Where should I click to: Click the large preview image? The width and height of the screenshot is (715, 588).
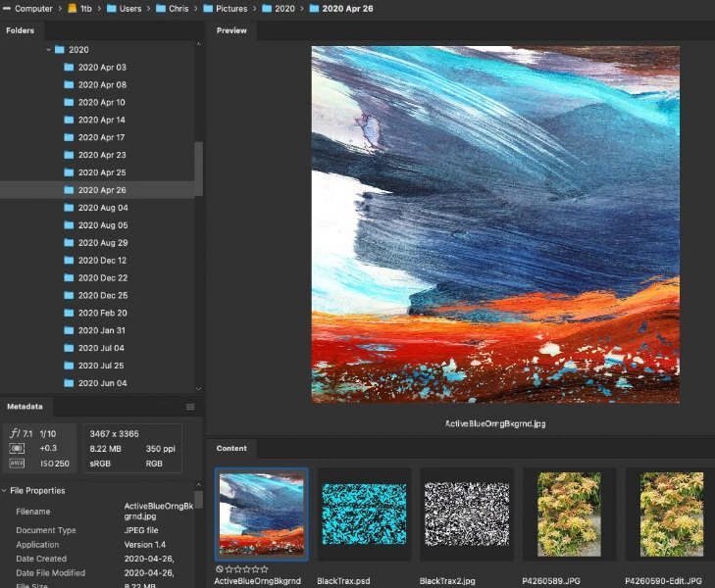[x=495, y=224]
